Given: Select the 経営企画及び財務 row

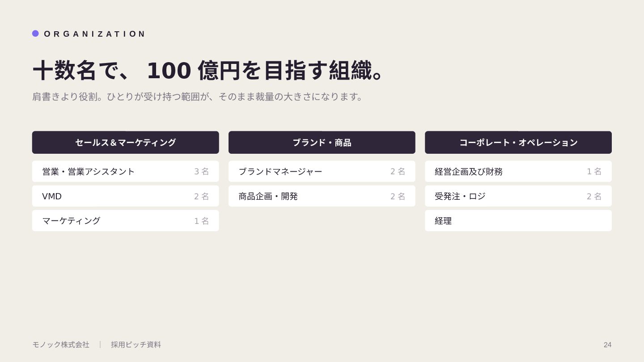Looking at the screenshot, I should [518, 172].
